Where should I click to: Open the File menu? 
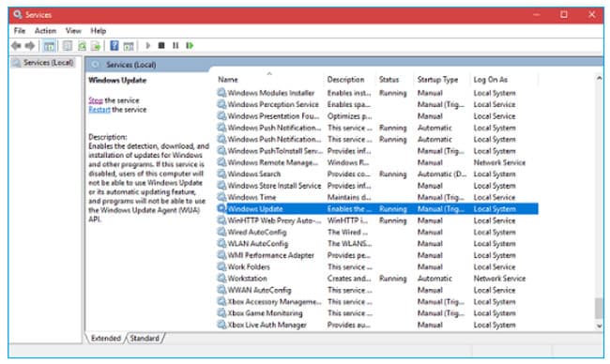pos(20,31)
